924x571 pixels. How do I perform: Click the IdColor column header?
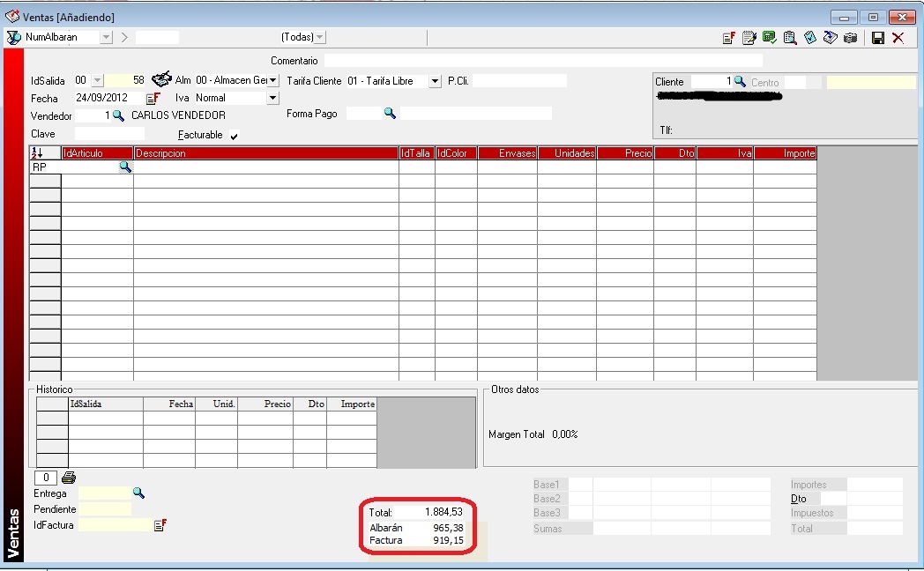click(456, 153)
